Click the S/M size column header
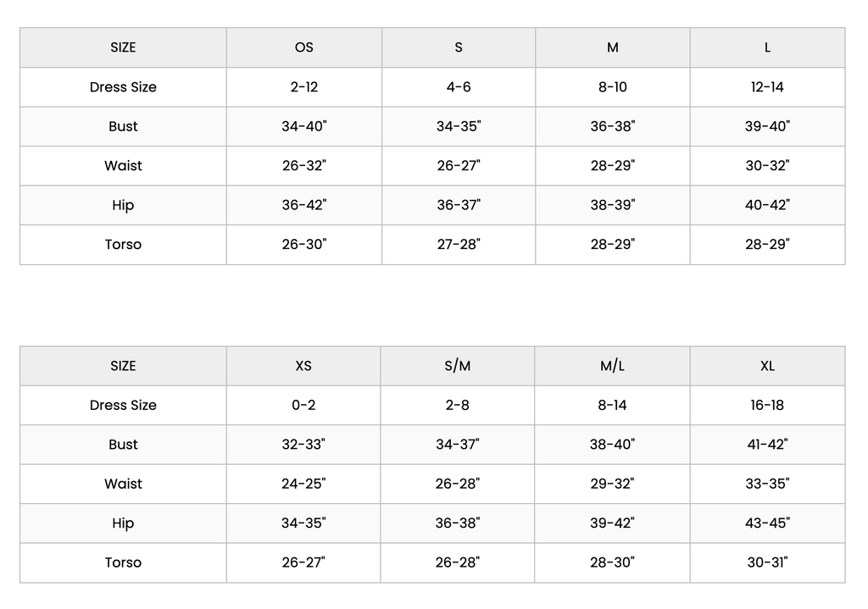The image size is (868, 609). [458, 366]
